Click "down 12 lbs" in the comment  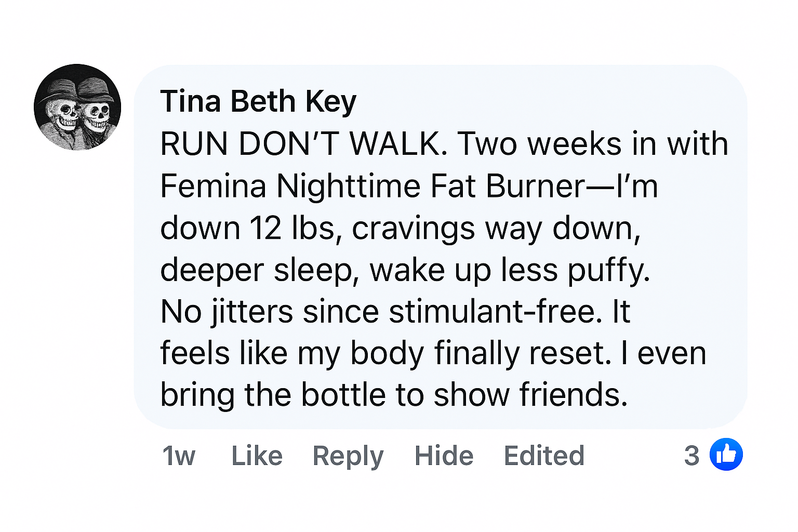[x=247, y=228]
